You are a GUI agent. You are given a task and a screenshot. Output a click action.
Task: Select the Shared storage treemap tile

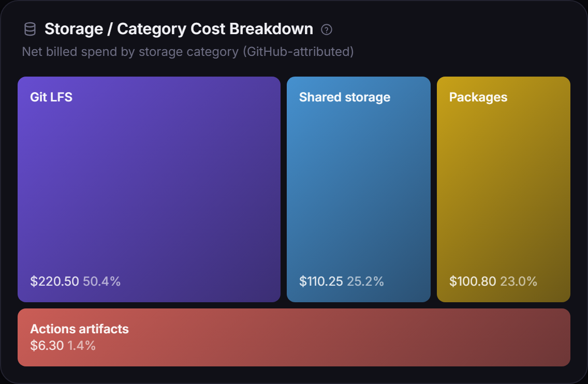click(359, 189)
